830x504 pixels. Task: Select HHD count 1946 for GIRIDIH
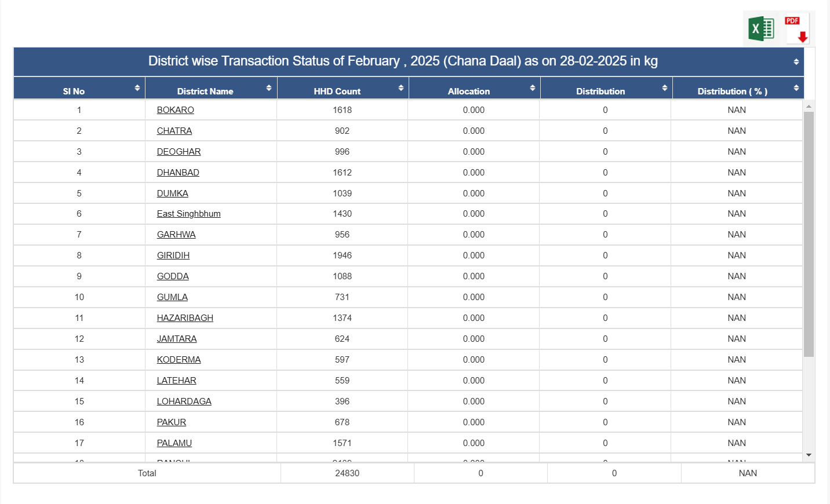click(342, 255)
